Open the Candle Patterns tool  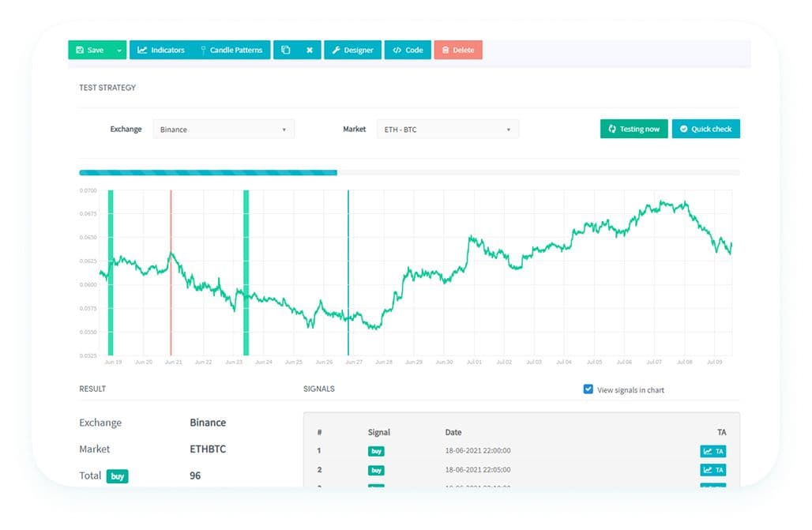[203, 50]
